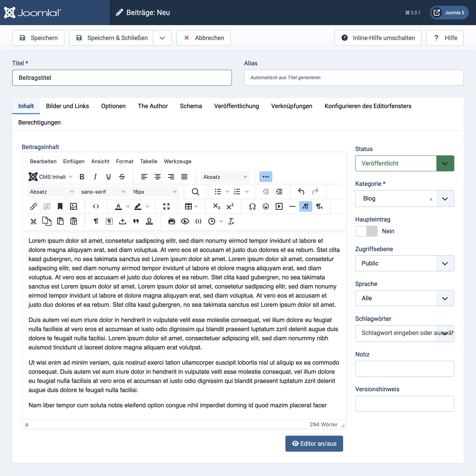Align text left
The width and height of the screenshot is (476, 476).
click(144, 177)
